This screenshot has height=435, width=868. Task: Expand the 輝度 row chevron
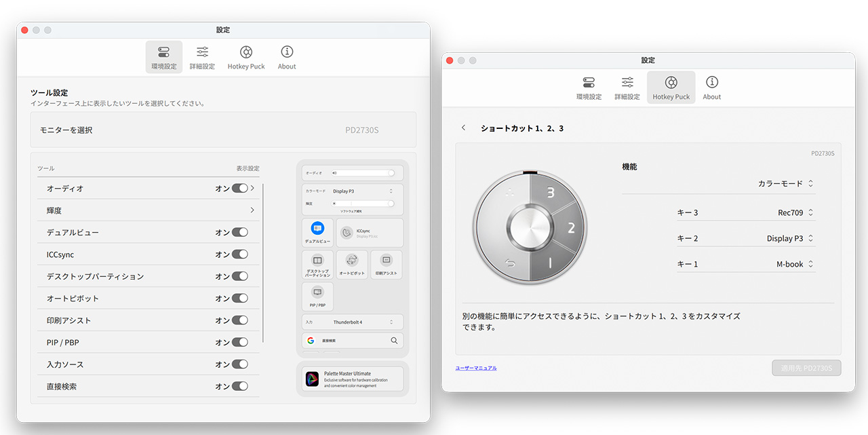[x=252, y=210]
